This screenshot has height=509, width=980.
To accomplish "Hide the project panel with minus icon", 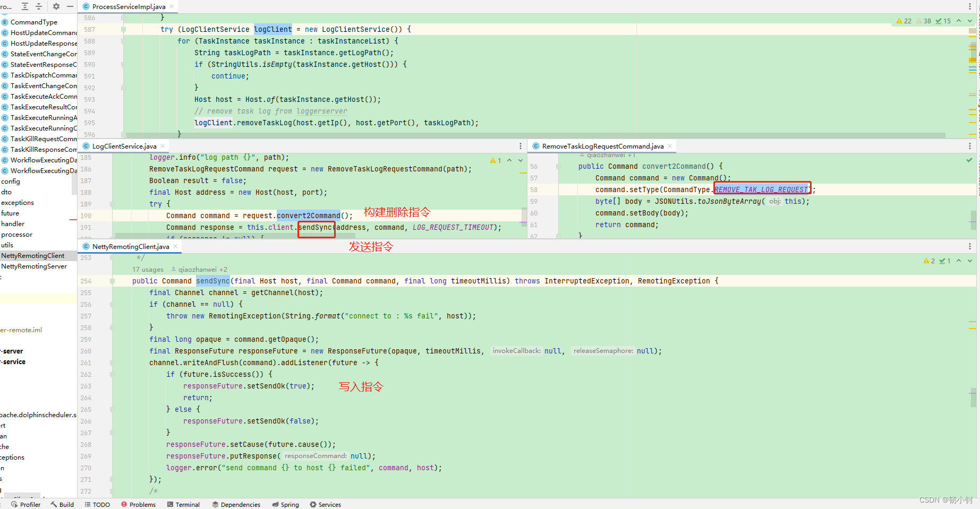I will tap(70, 6).
